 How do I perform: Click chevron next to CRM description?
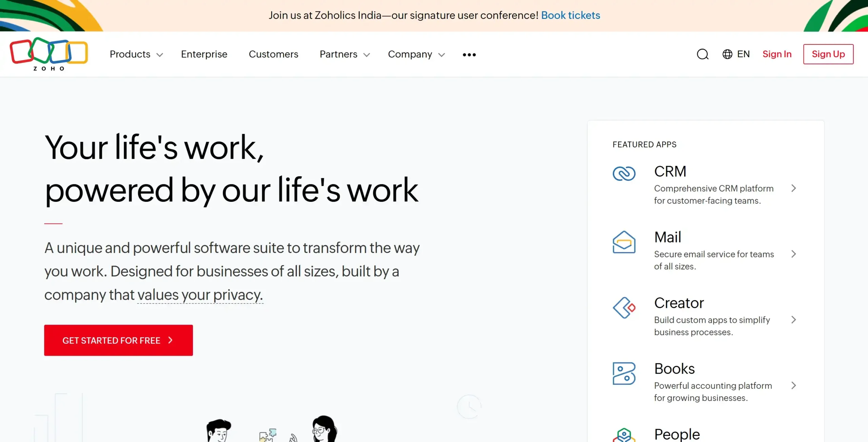point(793,188)
